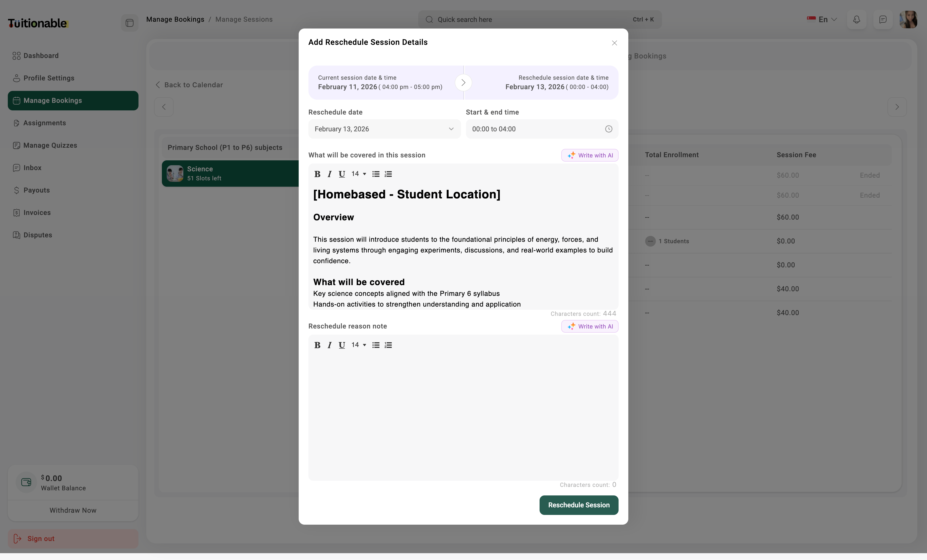Click Write with AI for reschedule reason
The image size is (927, 560).
pyautogui.click(x=590, y=327)
